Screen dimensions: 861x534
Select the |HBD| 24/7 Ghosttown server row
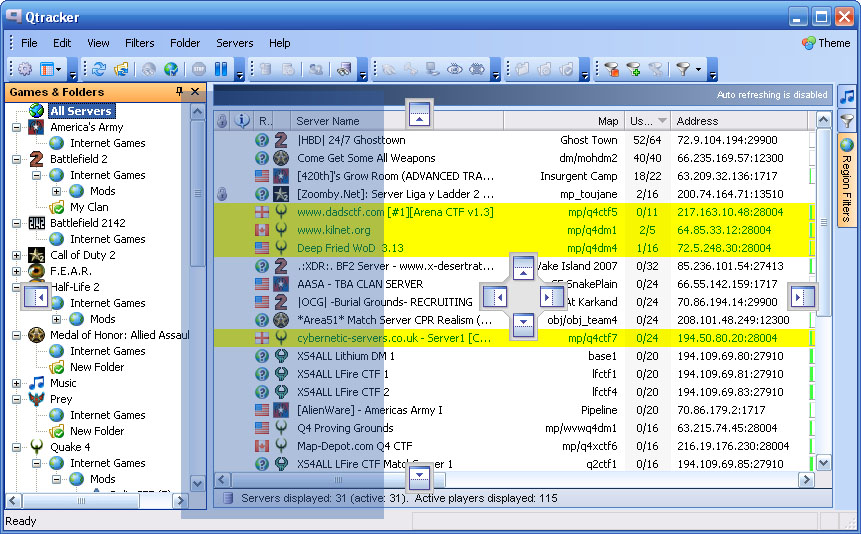pyautogui.click(x=514, y=140)
